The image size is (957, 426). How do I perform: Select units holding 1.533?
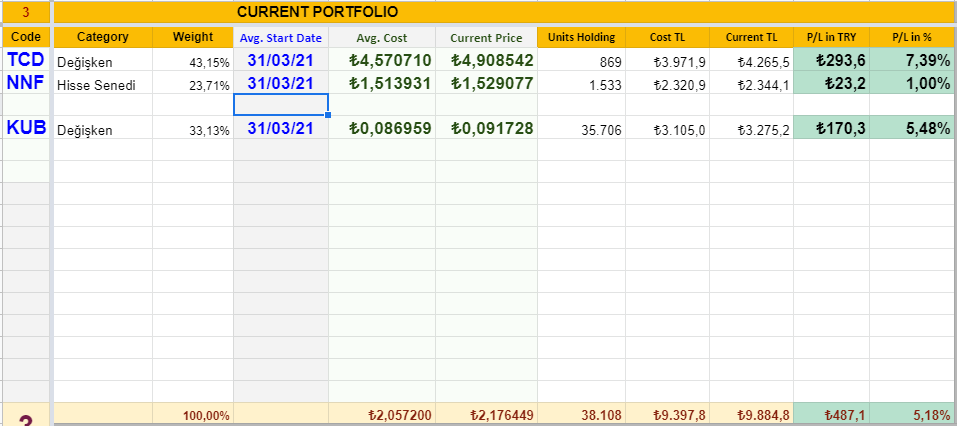[581, 82]
